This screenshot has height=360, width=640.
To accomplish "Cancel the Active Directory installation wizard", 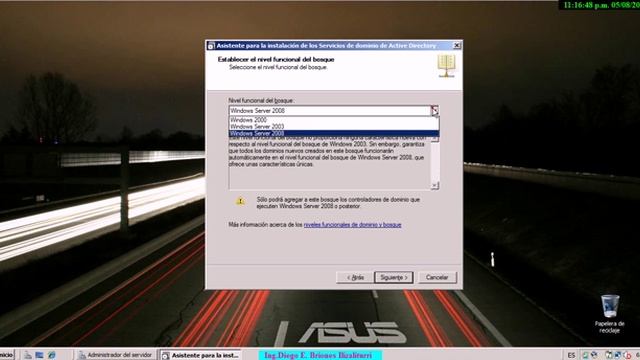I will click(x=437, y=278).
